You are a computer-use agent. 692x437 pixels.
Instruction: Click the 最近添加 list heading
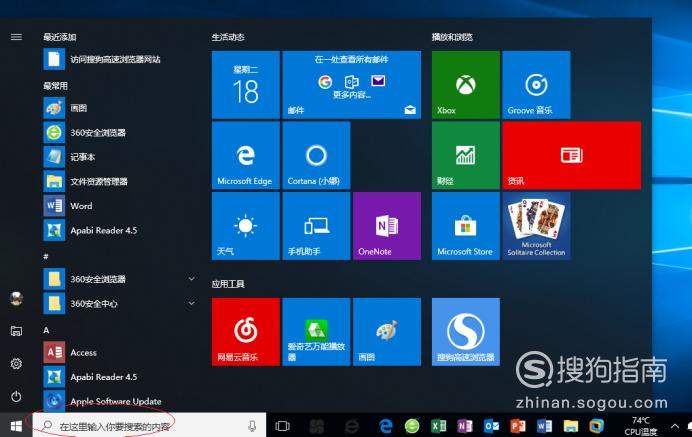pos(60,37)
